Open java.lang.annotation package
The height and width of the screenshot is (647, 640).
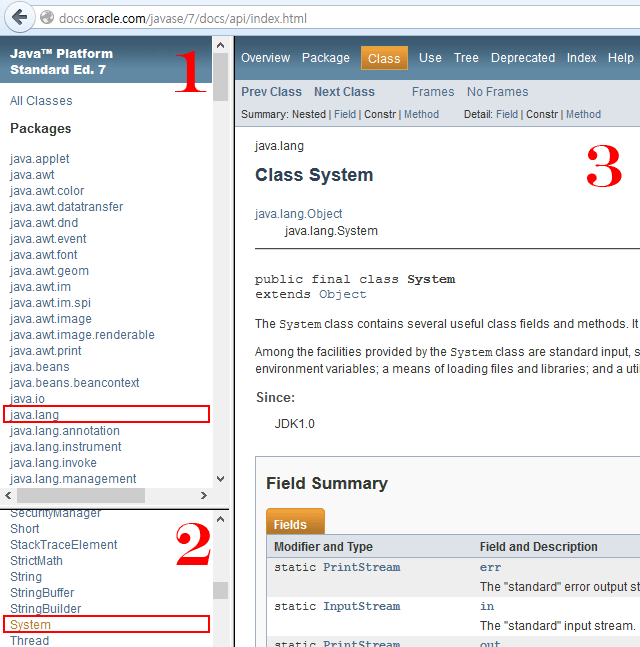coord(65,431)
